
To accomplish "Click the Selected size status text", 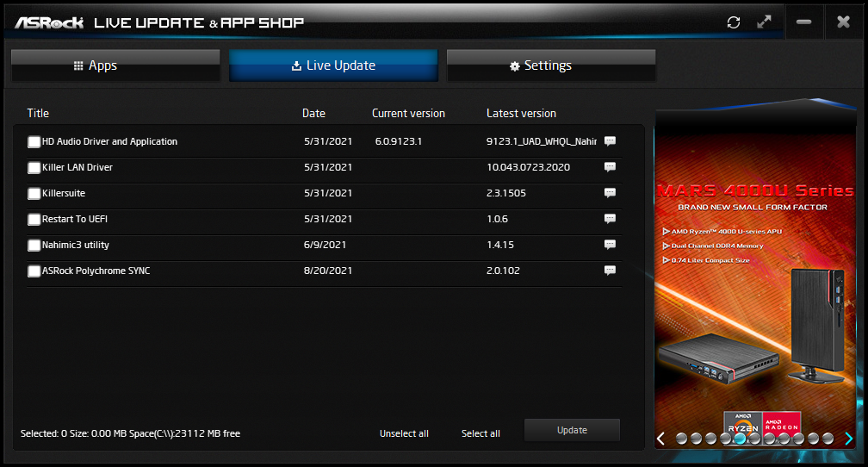I will [x=130, y=433].
